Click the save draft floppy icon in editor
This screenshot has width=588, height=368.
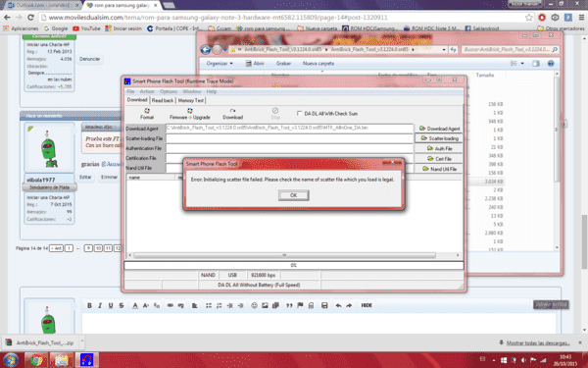click(324, 305)
